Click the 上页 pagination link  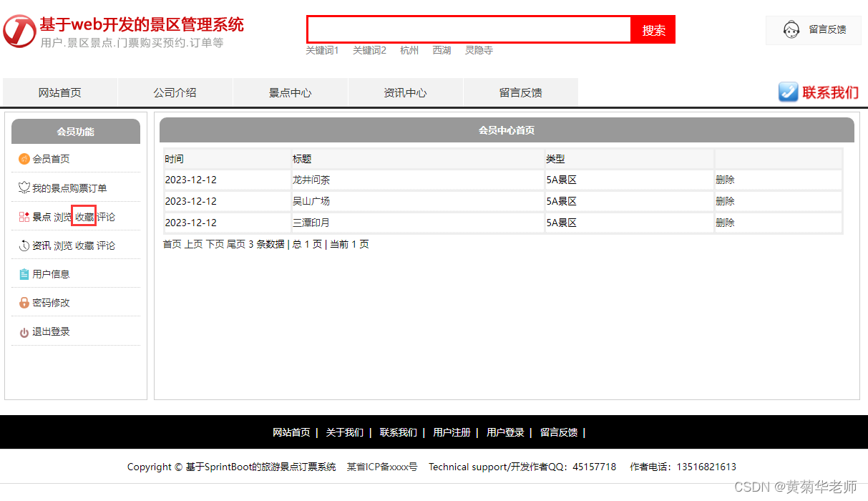point(194,244)
